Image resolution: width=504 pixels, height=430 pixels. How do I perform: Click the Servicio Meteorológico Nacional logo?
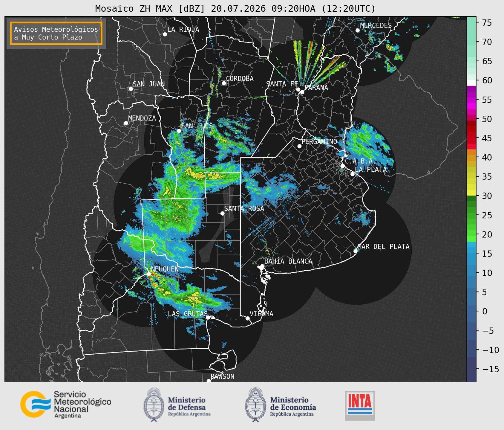65,404
